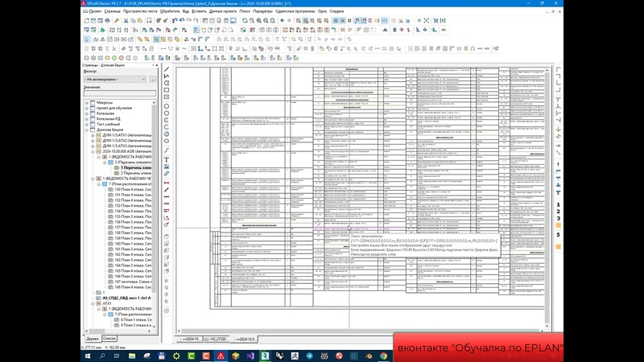Select page '150 План 4 этажа' in tree
The height and width of the screenshot is (362, 644).
pyautogui.click(x=133, y=190)
